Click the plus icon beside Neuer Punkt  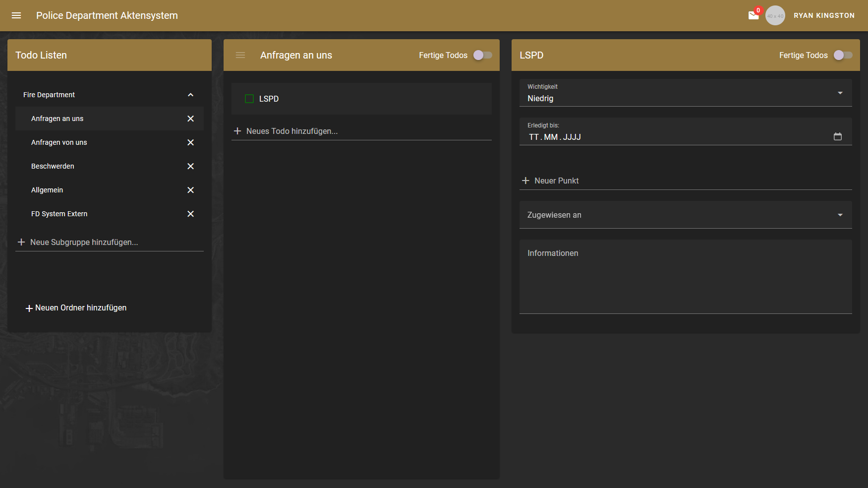coord(526,181)
